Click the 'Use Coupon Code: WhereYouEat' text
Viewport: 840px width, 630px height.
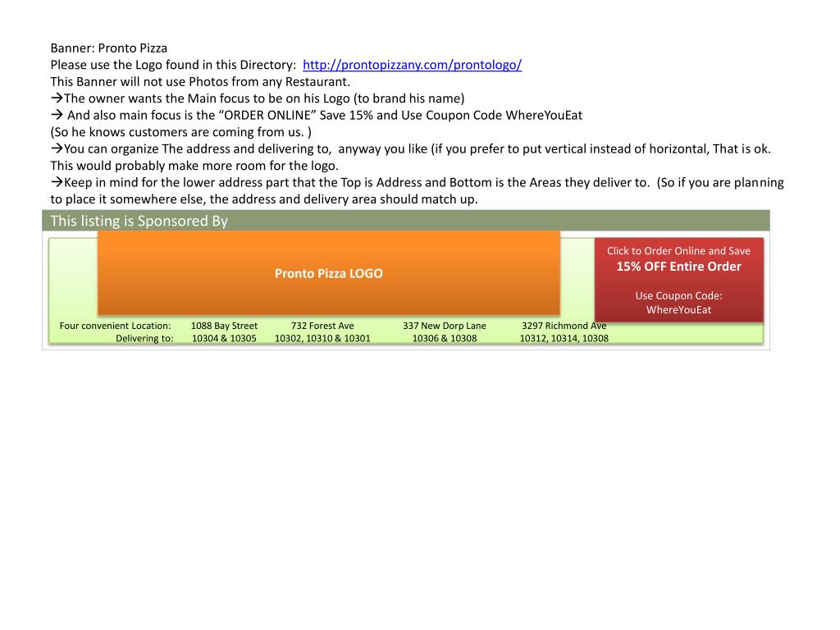click(678, 303)
